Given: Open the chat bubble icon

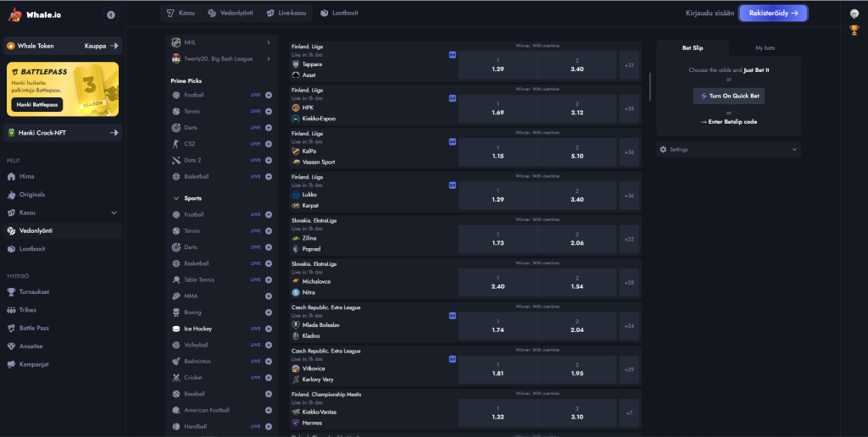Looking at the screenshot, I should click(x=854, y=14).
